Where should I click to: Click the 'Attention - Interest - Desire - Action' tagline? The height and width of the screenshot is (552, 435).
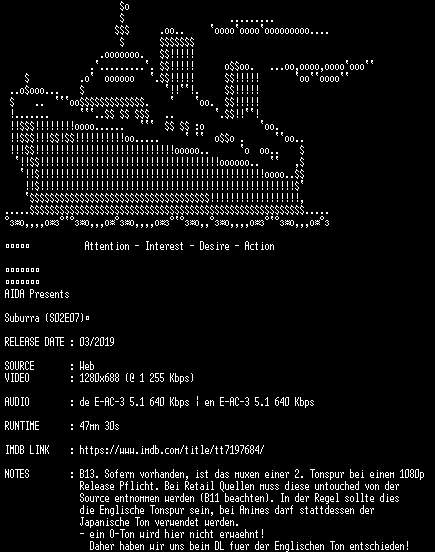tap(179, 246)
